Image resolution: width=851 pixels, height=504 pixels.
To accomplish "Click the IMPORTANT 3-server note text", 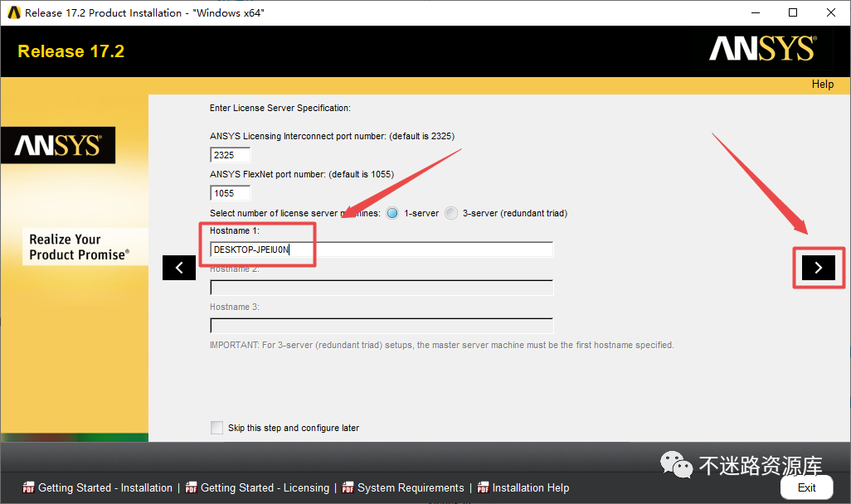I will click(x=442, y=345).
